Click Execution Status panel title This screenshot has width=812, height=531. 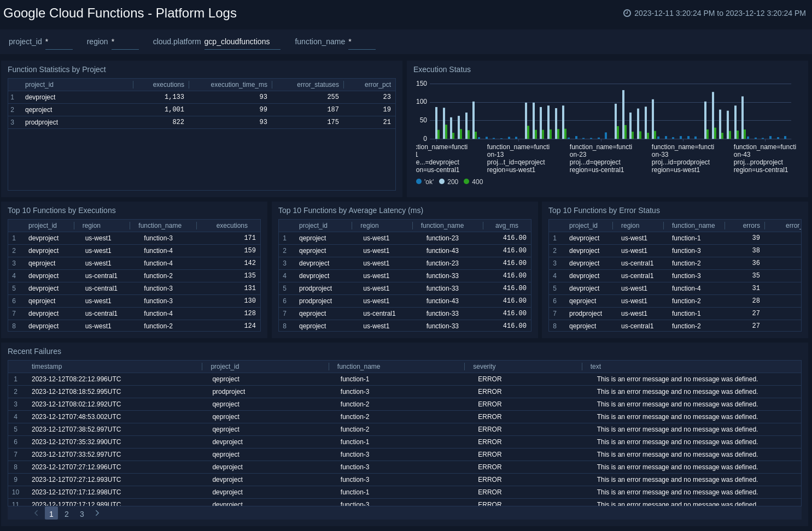pos(442,69)
